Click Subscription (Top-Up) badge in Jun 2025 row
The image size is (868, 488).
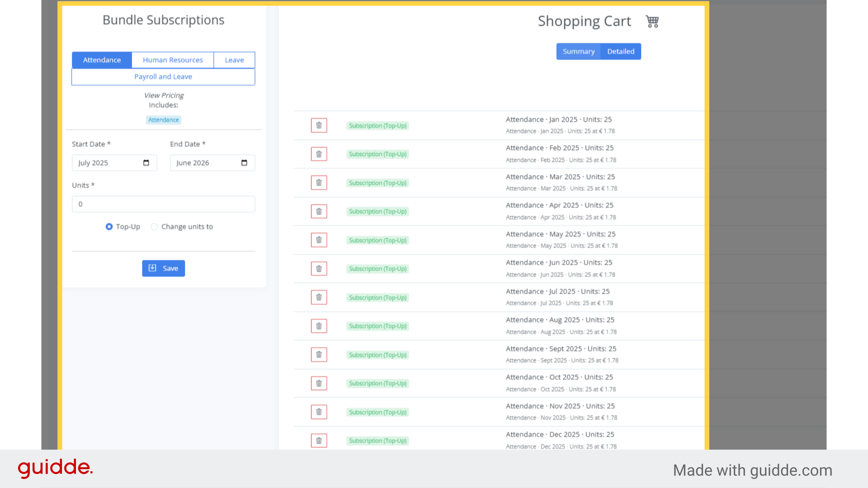point(377,269)
